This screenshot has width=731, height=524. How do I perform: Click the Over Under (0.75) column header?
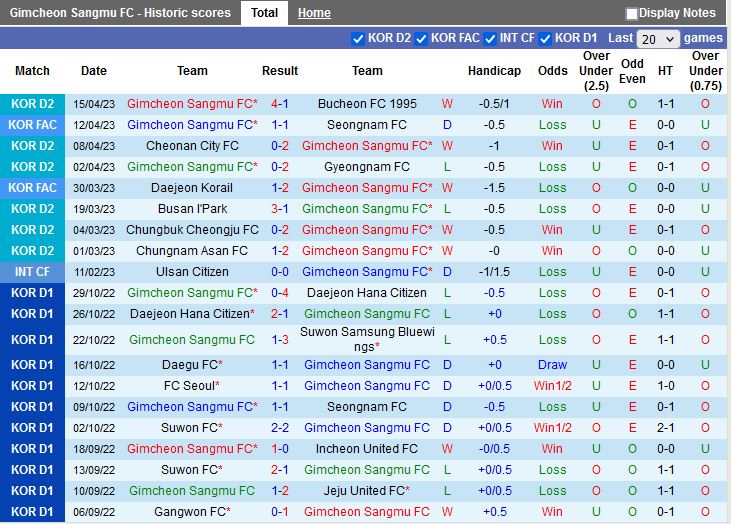coord(705,71)
